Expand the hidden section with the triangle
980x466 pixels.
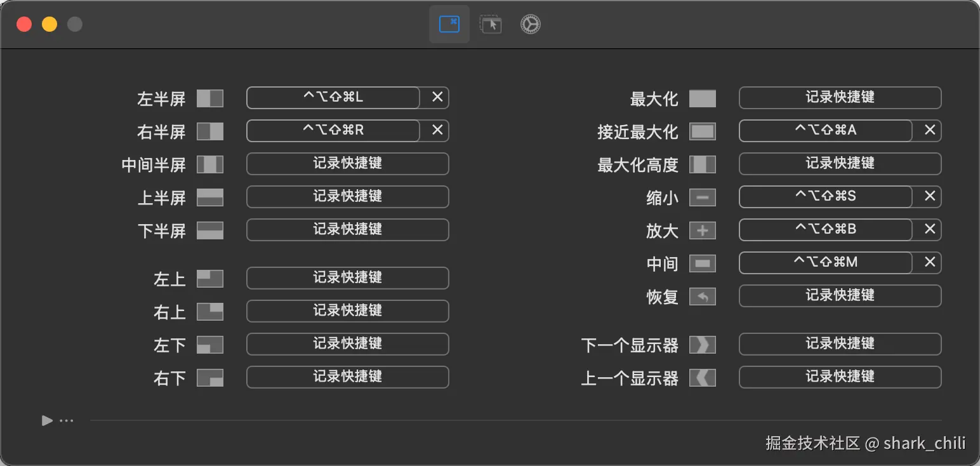click(x=47, y=420)
